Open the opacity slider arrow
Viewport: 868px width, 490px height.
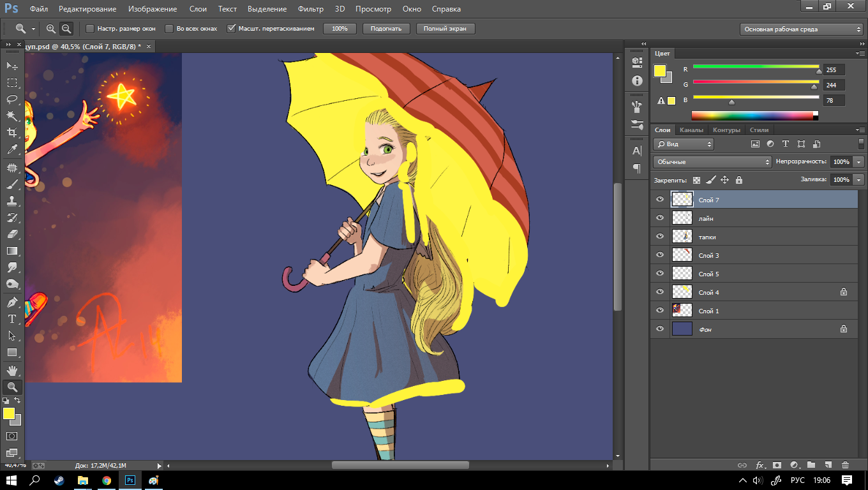(x=858, y=162)
